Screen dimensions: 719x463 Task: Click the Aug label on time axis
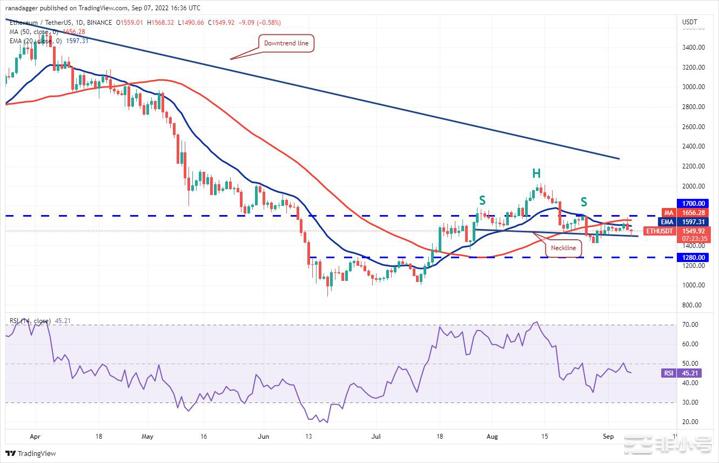coord(489,438)
